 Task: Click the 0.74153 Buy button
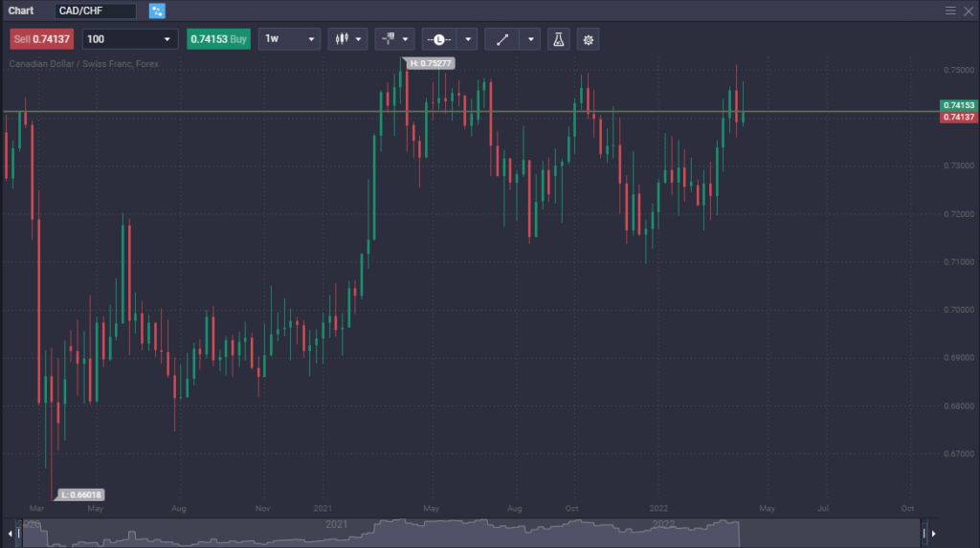tap(218, 39)
